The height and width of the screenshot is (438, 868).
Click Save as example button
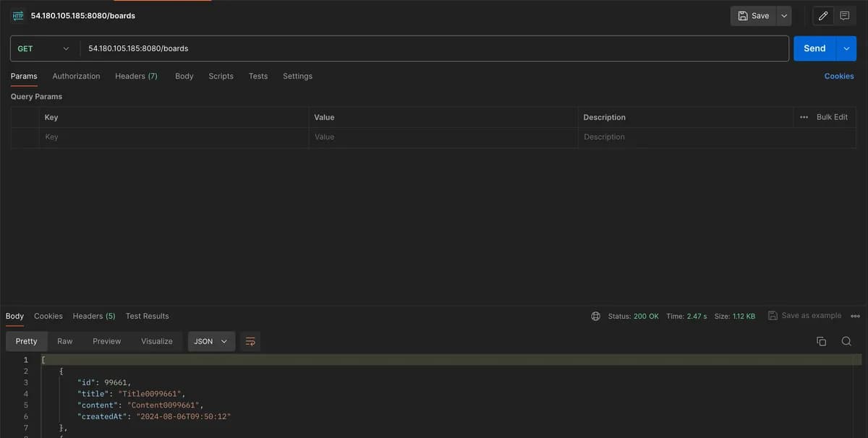[x=805, y=316]
